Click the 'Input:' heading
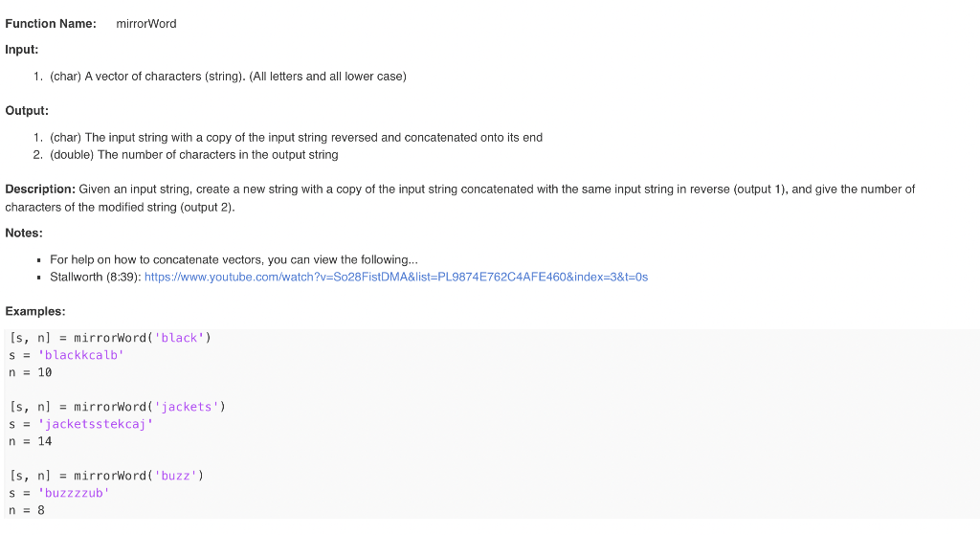The image size is (980, 535). [22, 50]
